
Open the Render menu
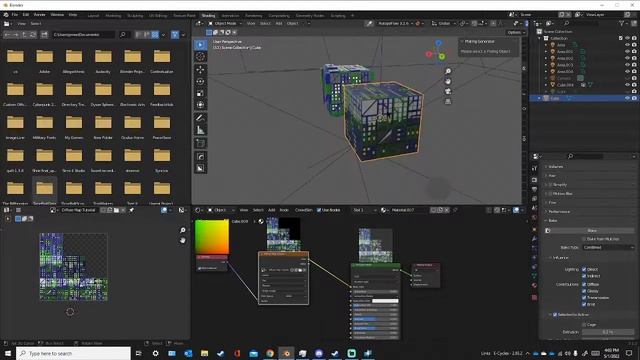(x=40, y=15)
